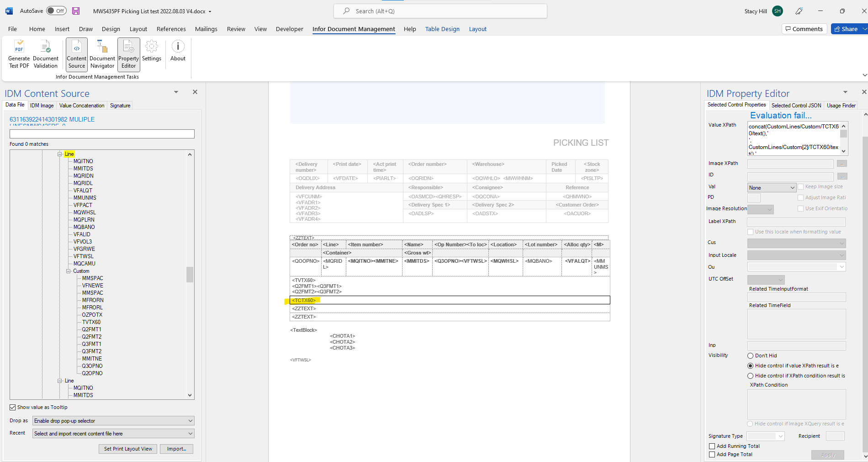The width and height of the screenshot is (868, 462).
Task: Click the Search (Alt+Q) box
Action: [x=440, y=11]
